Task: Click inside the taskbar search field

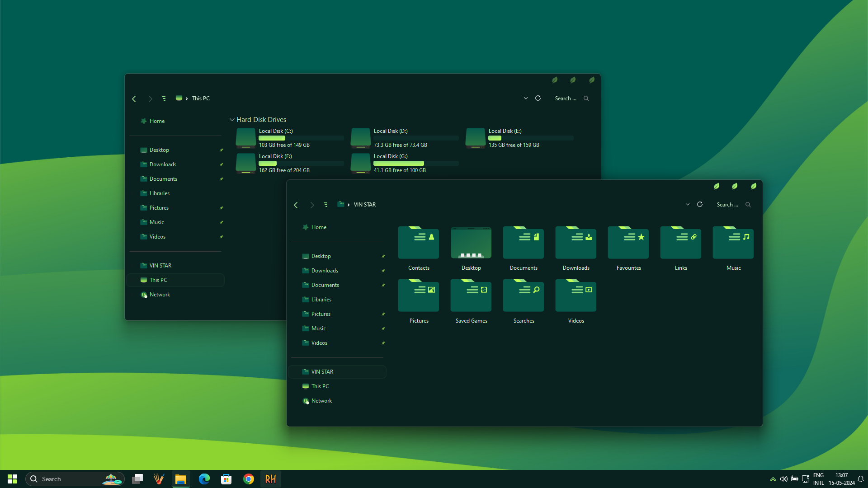Action: (x=68, y=479)
